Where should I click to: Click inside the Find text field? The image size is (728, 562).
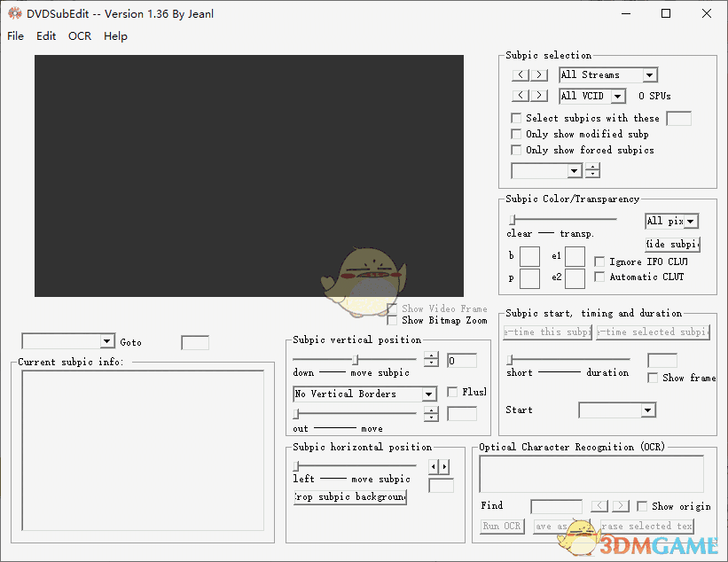556,505
